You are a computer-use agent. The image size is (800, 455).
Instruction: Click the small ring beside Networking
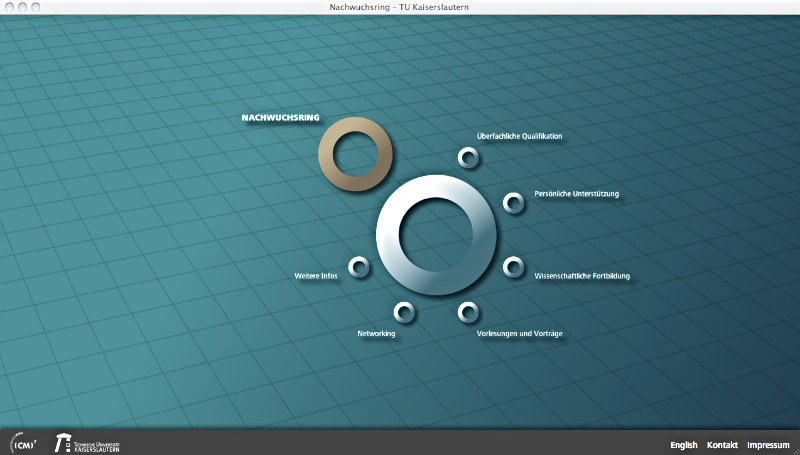click(404, 312)
